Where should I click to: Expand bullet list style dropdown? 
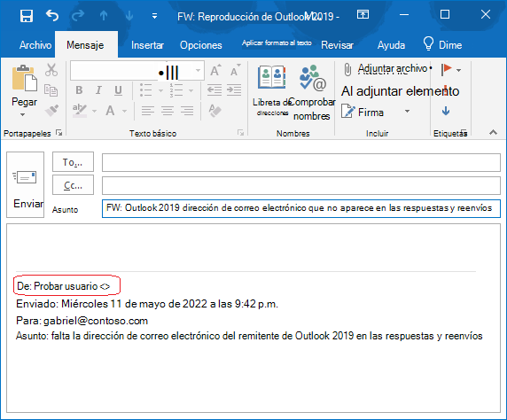160,90
